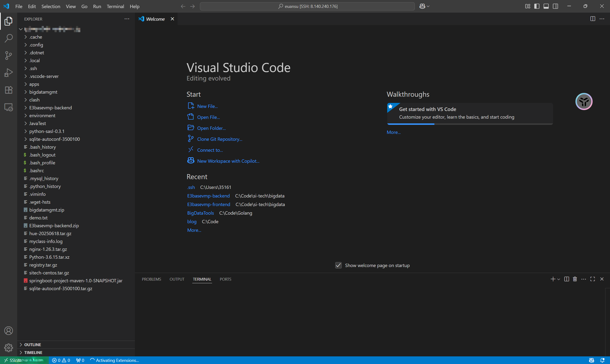The height and width of the screenshot is (364, 610).
Task: Open the Search view in activity bar
Action: 9,38
